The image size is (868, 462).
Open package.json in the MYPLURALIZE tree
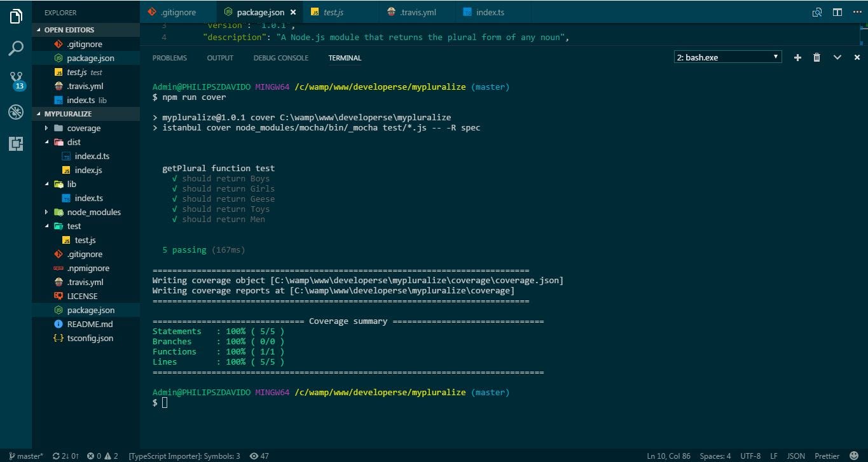(x=86, y=310)
